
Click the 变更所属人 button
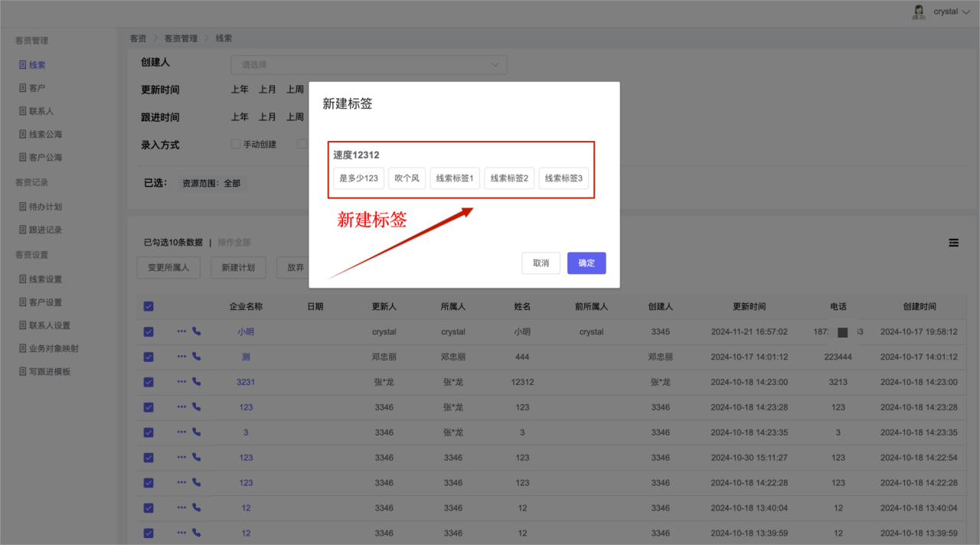[x=168, y=268]
